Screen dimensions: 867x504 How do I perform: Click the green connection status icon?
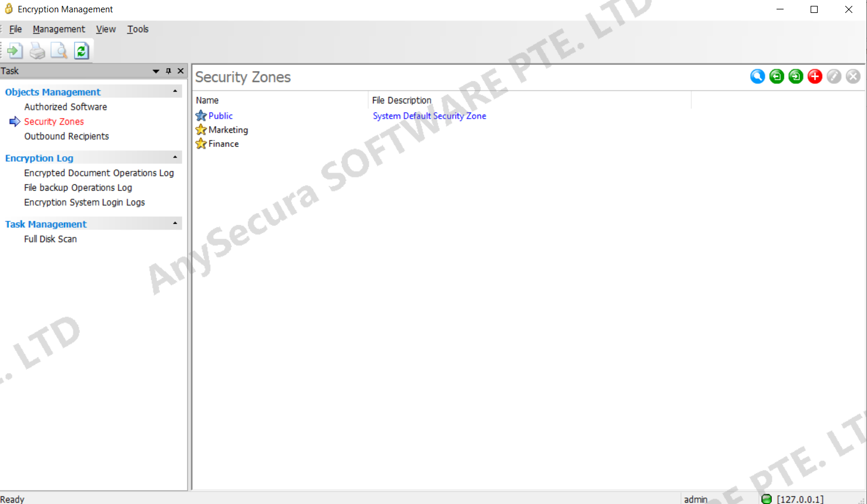tap(767, 499)
